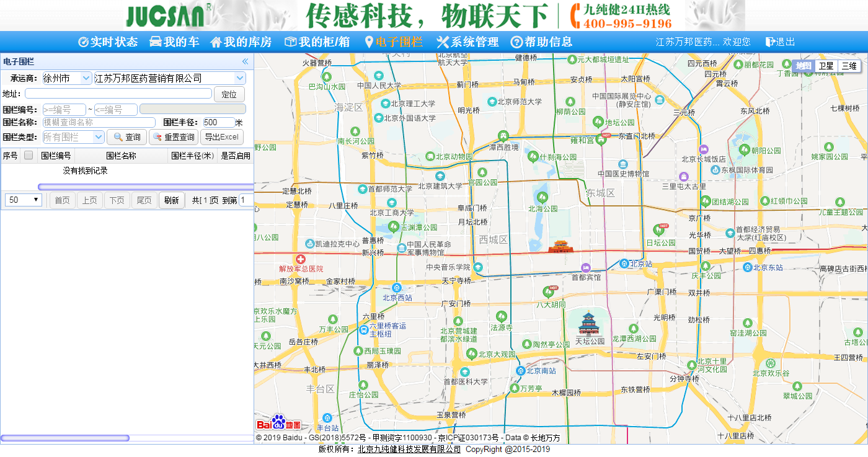Click the 北海公园 park icon
This screenshot has height=457, width=868.
[x=542, y=197]
